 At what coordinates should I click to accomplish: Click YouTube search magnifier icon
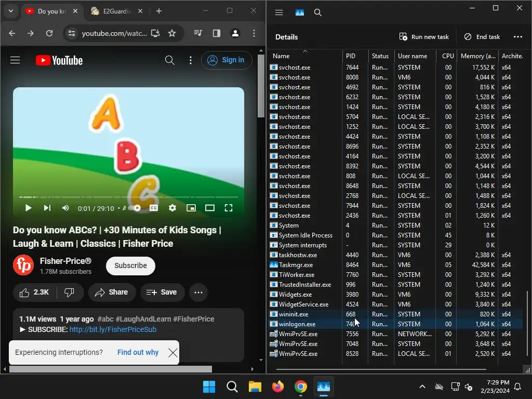(170, 60)
